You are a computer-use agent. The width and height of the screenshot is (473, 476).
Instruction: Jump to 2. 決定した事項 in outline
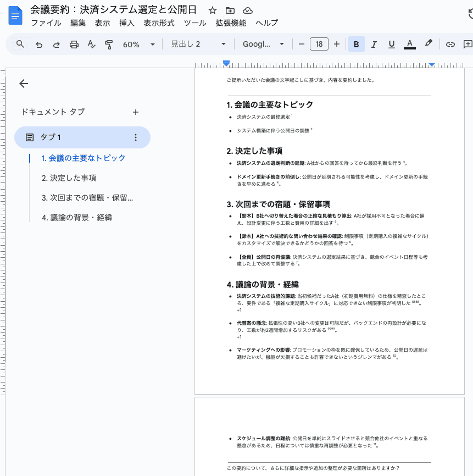point(69,178)
